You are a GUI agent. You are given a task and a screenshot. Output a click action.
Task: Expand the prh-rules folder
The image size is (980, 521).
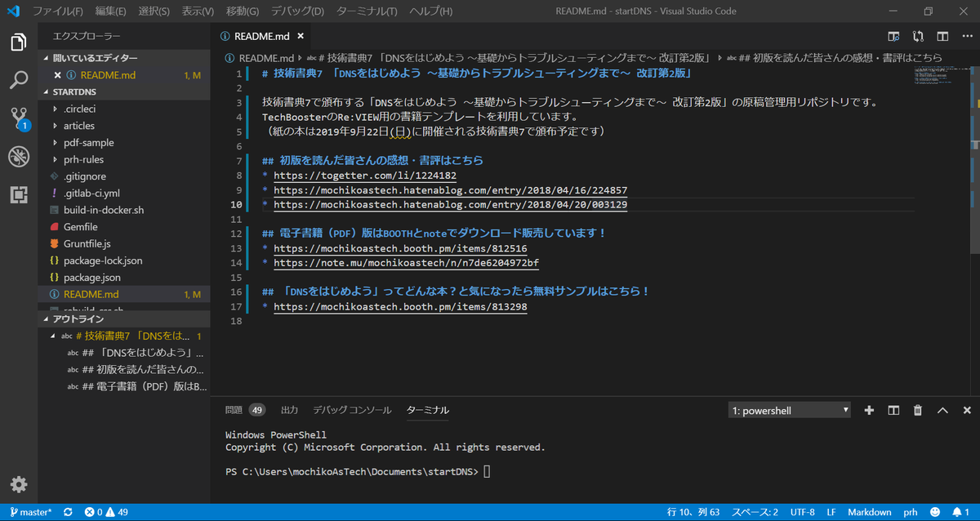point(124,159)
